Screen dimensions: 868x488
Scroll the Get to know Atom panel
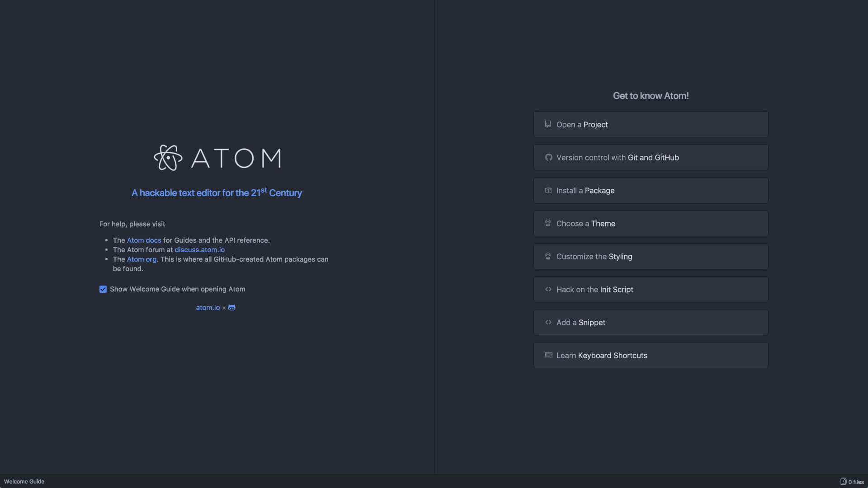point(651,238)
